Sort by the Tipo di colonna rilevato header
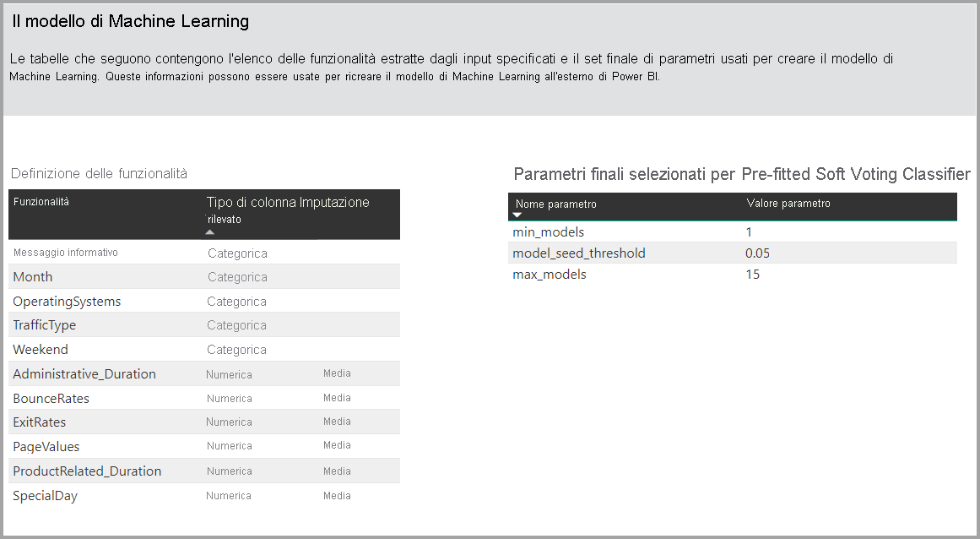Screen dimensions: 980x539 click(252, 210)
